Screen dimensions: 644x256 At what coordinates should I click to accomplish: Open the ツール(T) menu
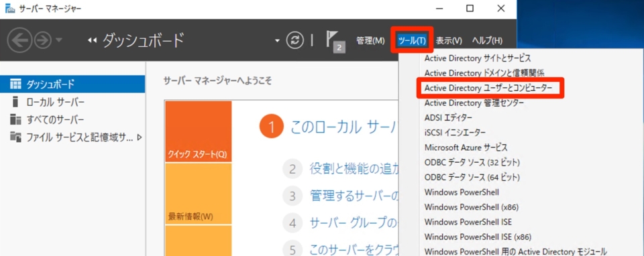pos(412,41)
